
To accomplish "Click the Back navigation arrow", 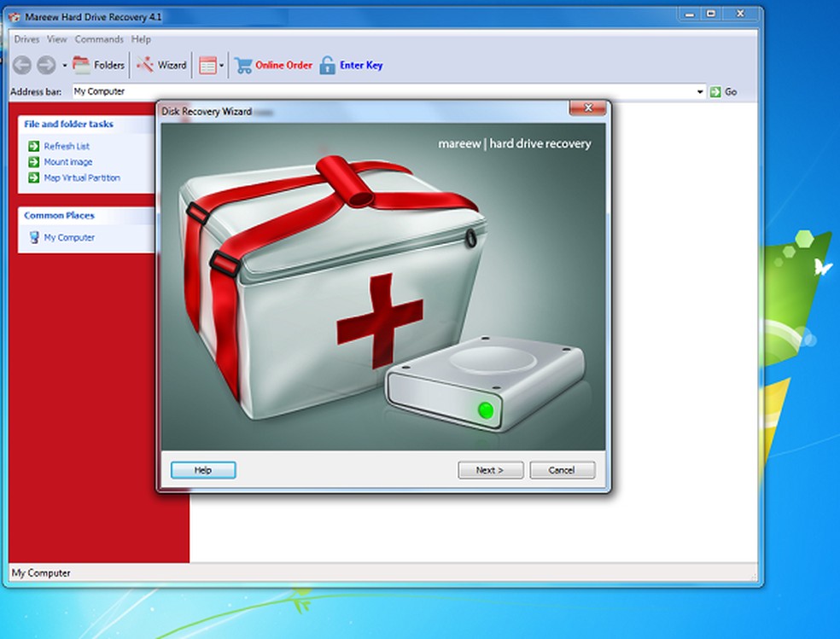I will [22, 66].
